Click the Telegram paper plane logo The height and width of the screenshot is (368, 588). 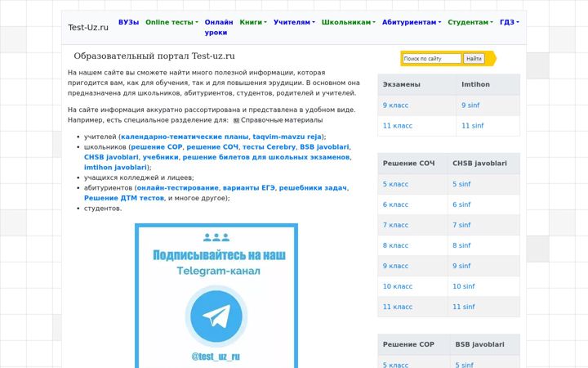(216, 316)
